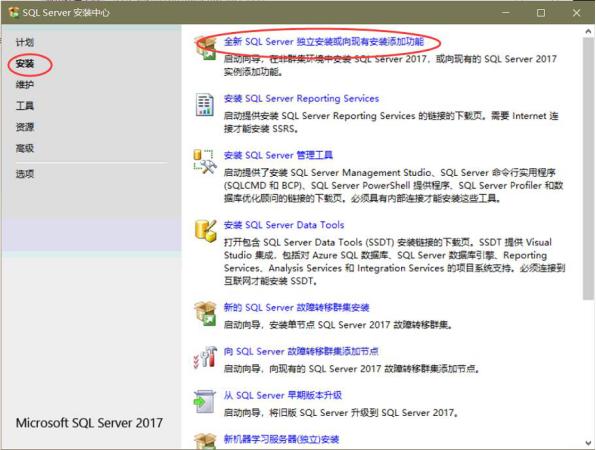The image size is (596, 450).
Task: Minimize the SQL Server 安装中心 window
Action: (506, 13)
